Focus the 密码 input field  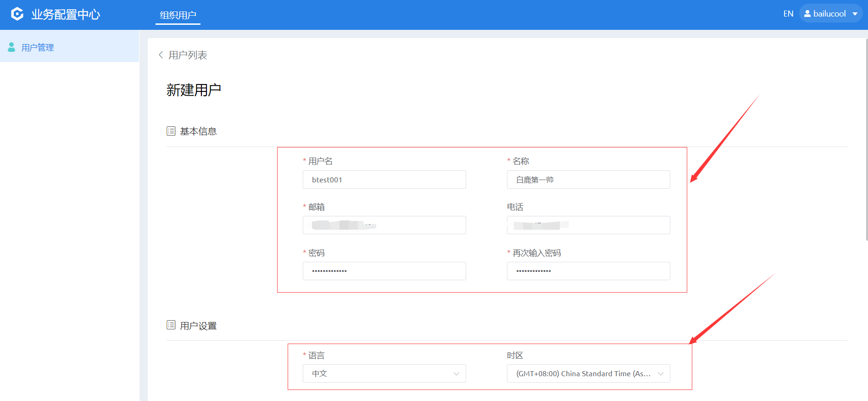(384, 271)
